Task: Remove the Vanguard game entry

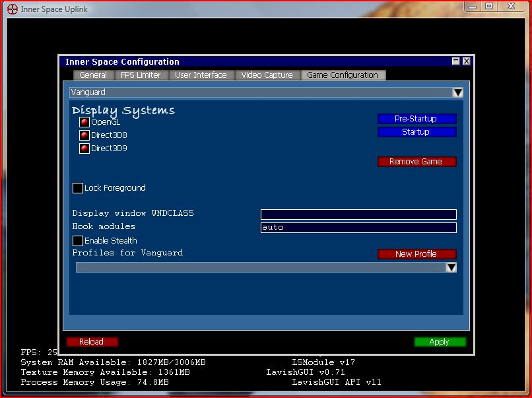Action: 416,161
